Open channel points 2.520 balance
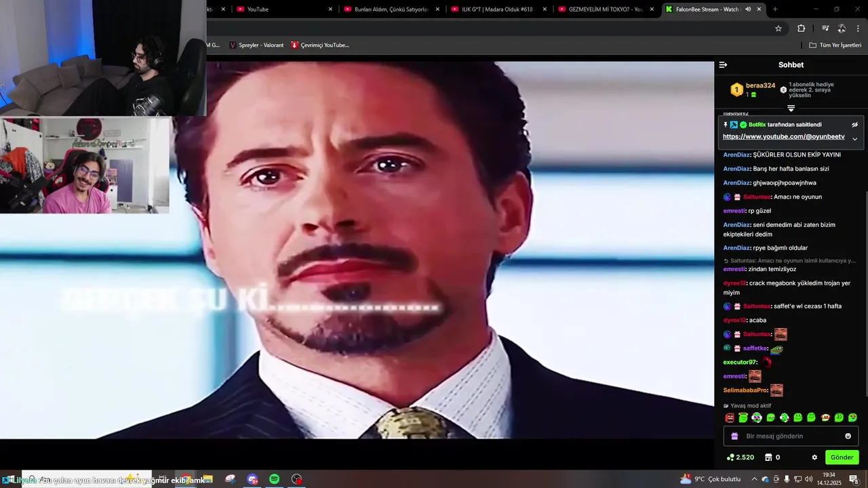 coord(740,457)
